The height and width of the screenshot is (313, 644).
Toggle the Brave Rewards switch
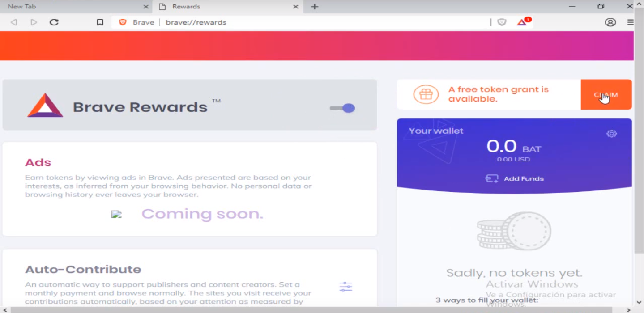click(x=342, y=108)
